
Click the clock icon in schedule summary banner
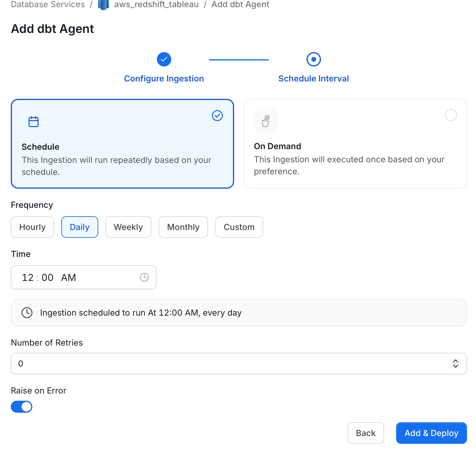pos(27,313)
